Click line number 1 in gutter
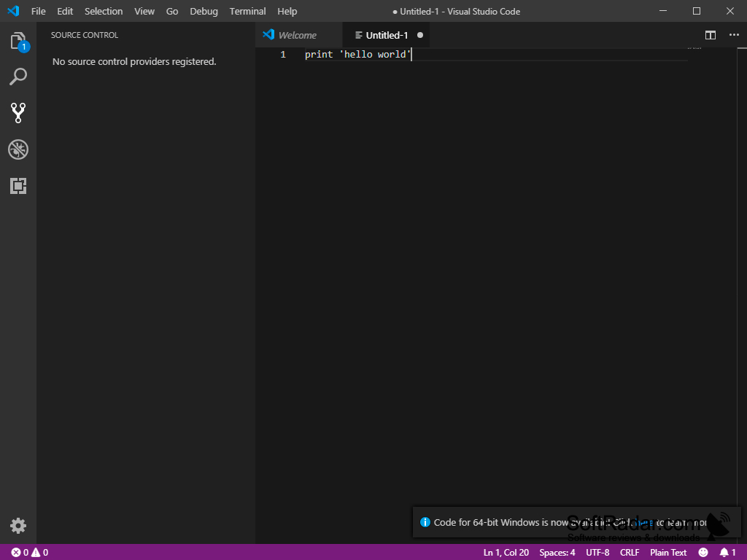 tap(283, 54)
